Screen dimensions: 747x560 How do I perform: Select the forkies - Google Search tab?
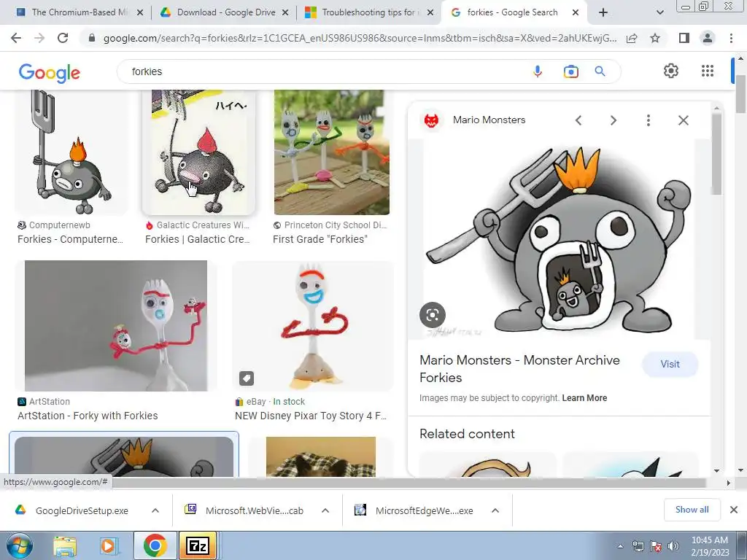tap(513, 12)
